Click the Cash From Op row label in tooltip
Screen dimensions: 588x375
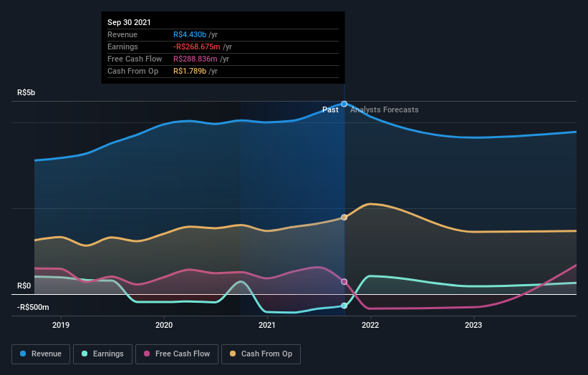pos(132,71)
